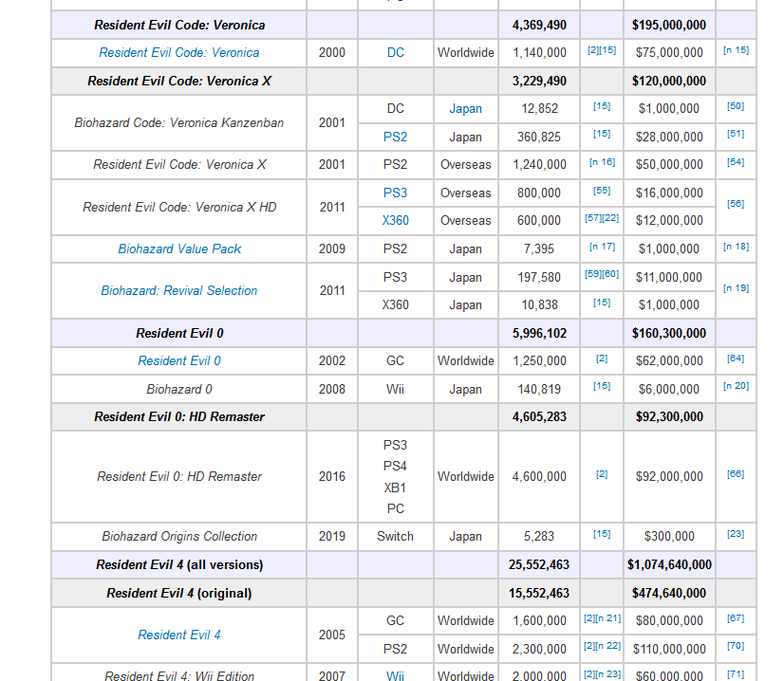Jump to note [n 16]
The height and width of the screenshot is (681, 784).
(602, 162)
